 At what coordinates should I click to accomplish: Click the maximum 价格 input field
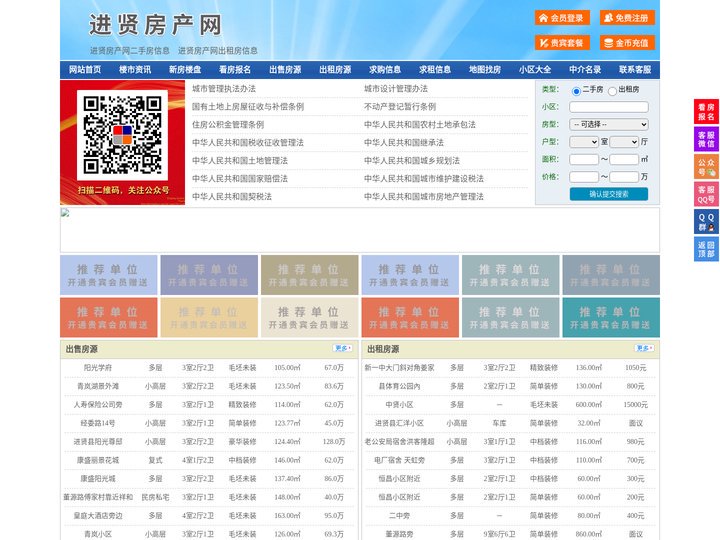point(624,177)
